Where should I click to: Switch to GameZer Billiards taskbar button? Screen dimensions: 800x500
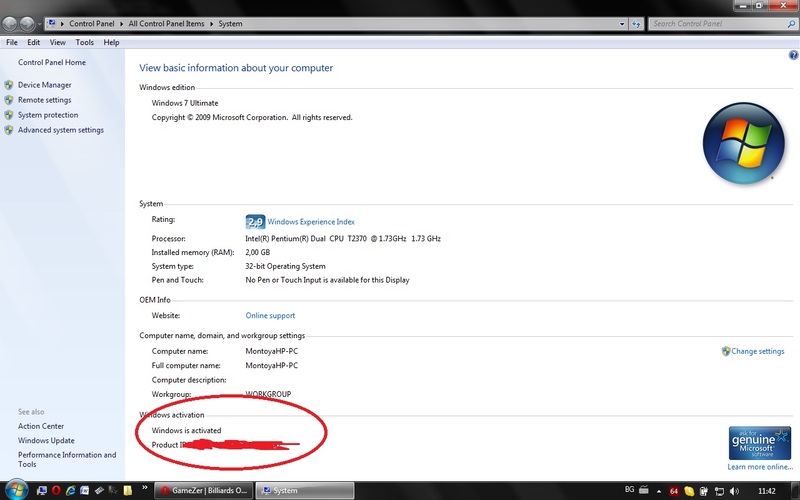(x=203, y=490)
